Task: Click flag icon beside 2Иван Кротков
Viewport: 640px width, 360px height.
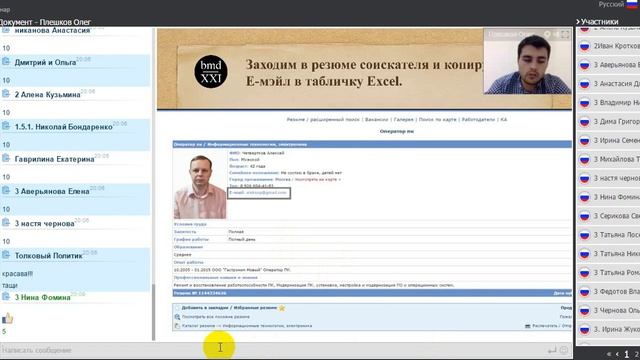Action: click(x=584, y=46)
